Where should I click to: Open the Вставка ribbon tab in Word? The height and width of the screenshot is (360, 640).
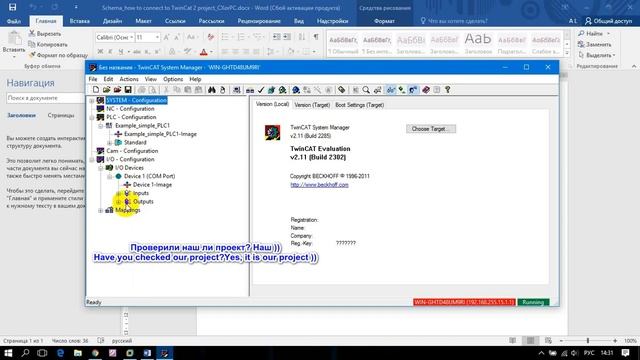[80, 21]
